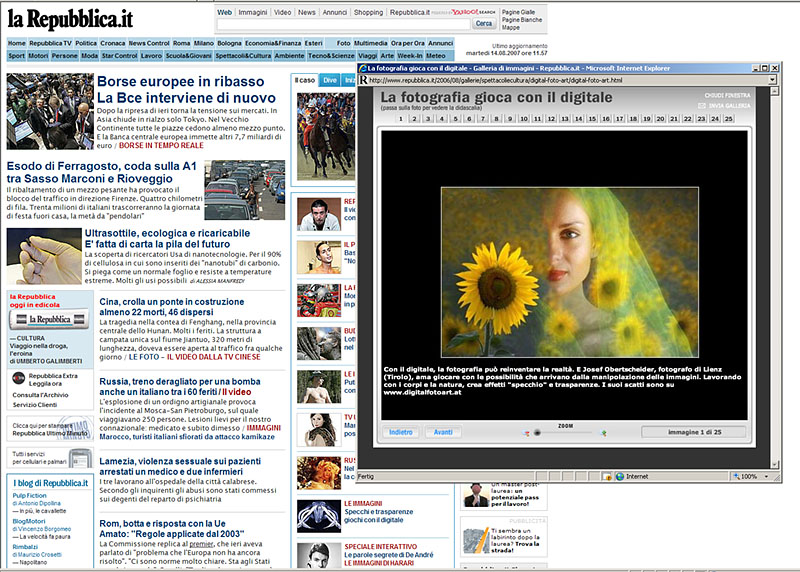
Task: Open Servizio Clienti link
Action: pos(35,405)
